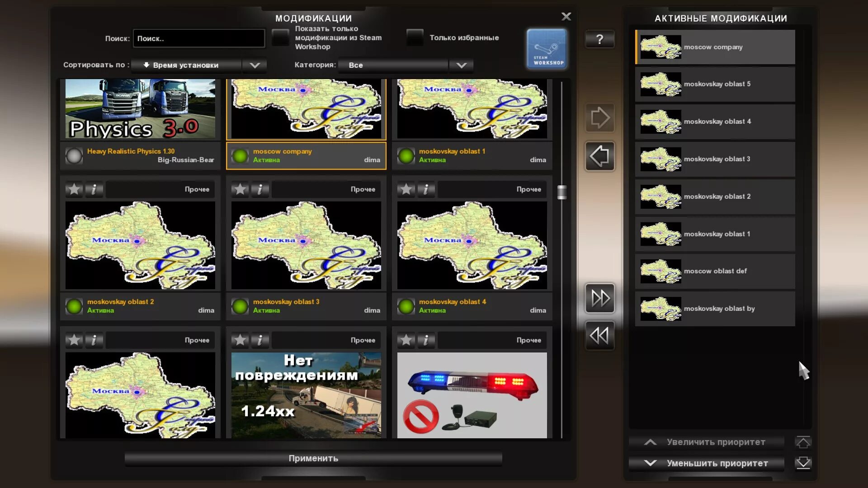Click the move mod to active list icon
The height and width of the screenshot is (488, 868).
pyautogui.click(x=600, y=117)
